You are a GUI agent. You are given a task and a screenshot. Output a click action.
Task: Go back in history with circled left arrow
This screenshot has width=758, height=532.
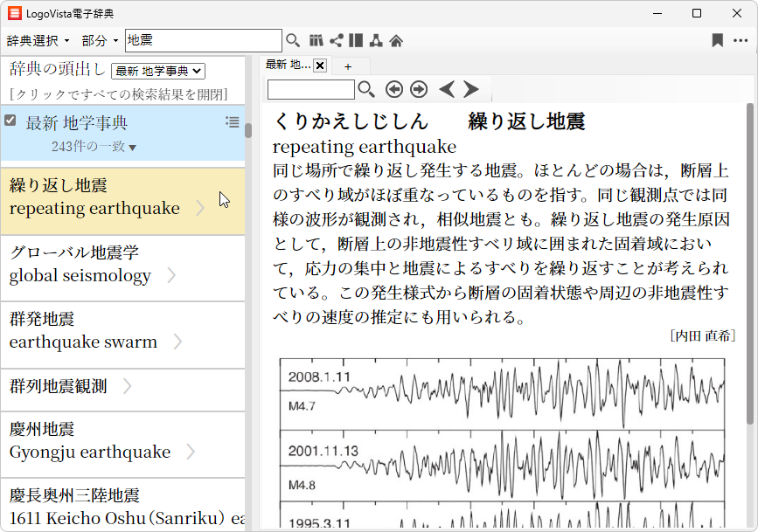(x=394, y=89)
